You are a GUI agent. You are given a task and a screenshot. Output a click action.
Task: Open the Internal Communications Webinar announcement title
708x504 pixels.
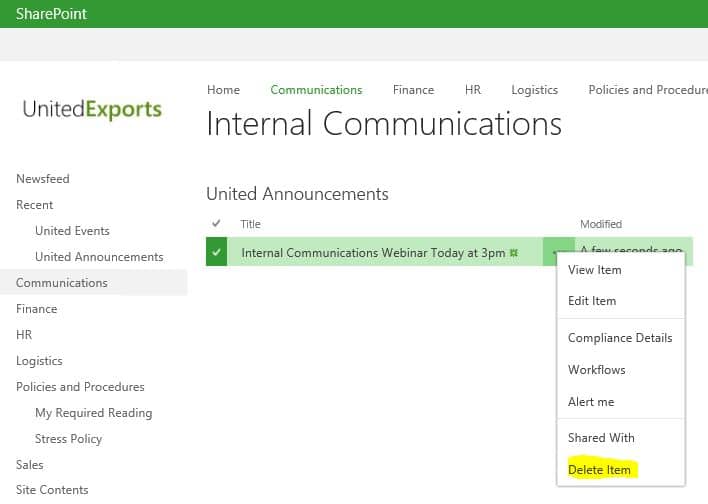373,253
